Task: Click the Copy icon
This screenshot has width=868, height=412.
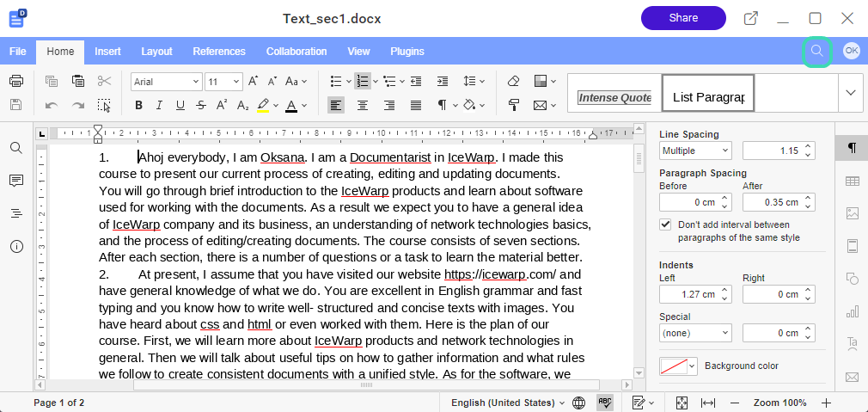Action: click(52, 82)
